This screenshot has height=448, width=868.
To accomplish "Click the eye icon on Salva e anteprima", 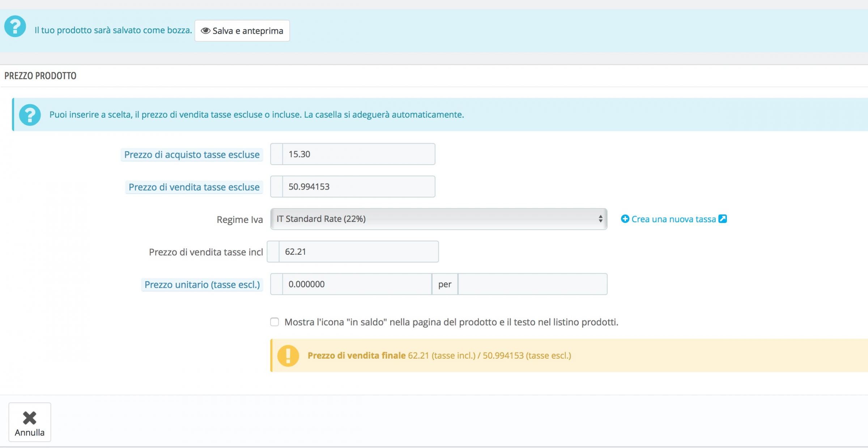I will 205,31.
